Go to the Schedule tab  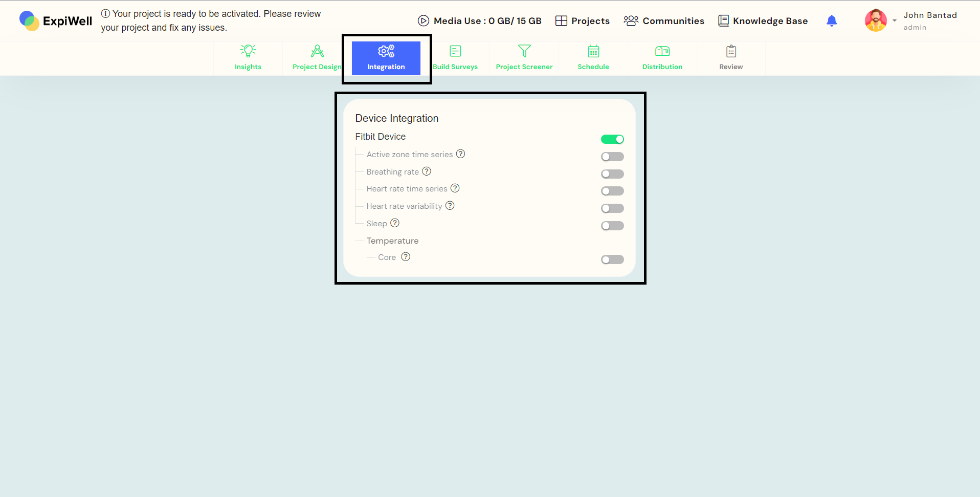tap(593, 58)
